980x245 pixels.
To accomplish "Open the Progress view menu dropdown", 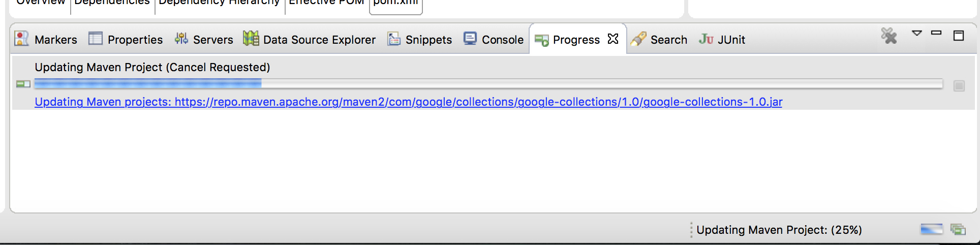I will (916, 34).
